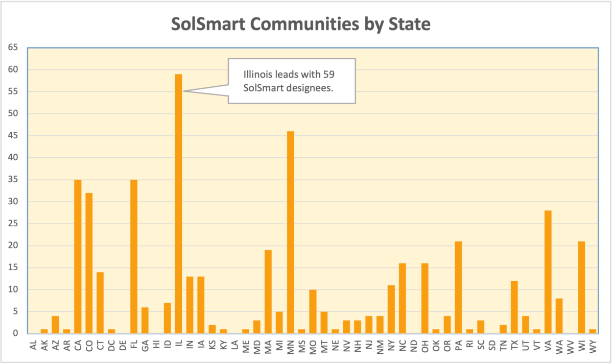Click the North Carolina bar showing 16
This screenshot has height=364, width=613.
tap(403, 296)
